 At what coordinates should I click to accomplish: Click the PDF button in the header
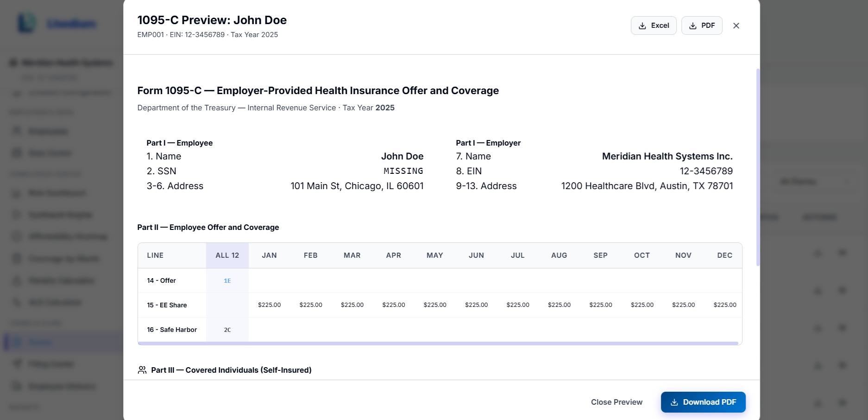702,25
